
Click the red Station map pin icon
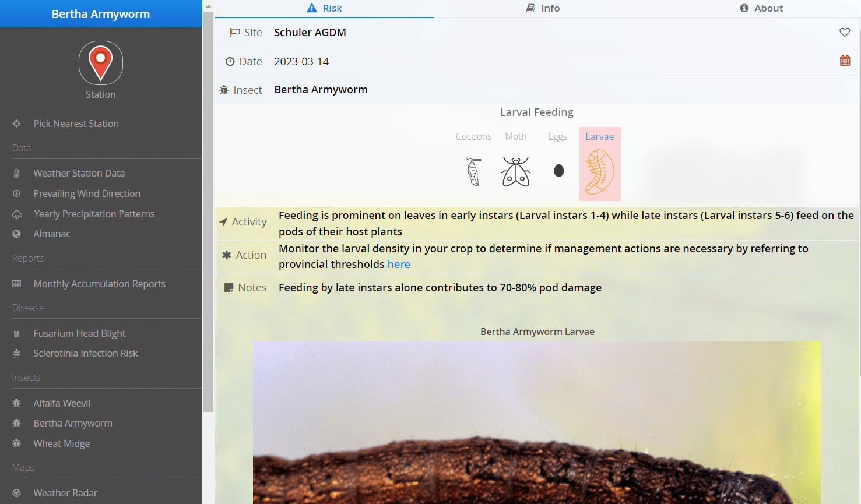[x=100, y=62]
